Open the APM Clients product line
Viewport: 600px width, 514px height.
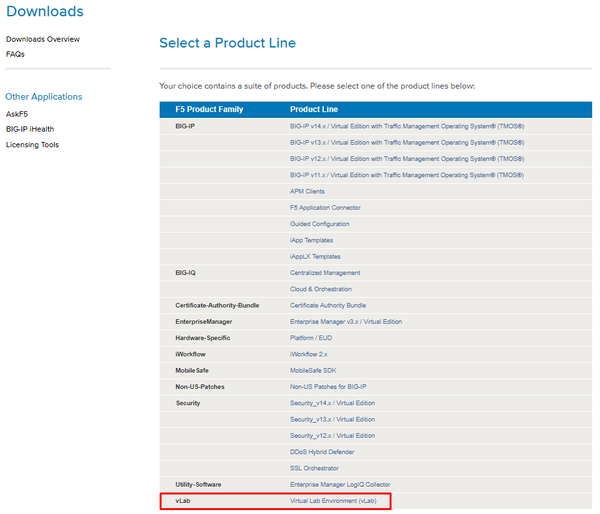pyautogui.click(x=307, y=191)
